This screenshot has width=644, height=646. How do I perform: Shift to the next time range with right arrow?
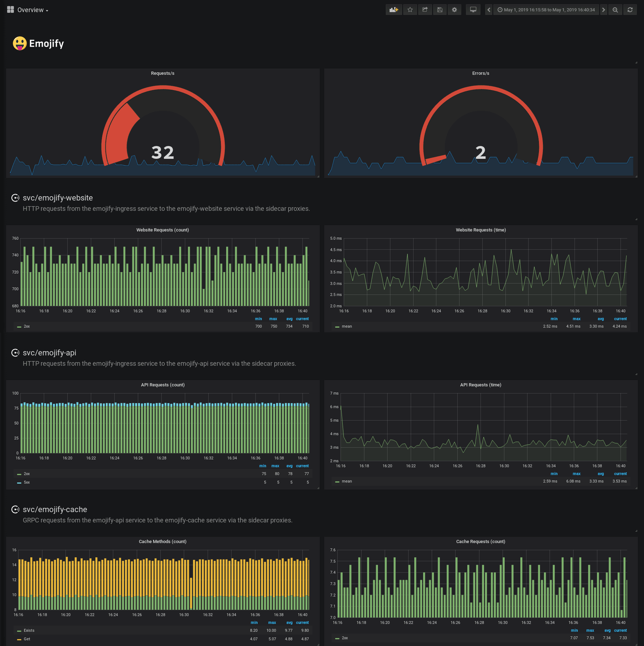point(603,10)
